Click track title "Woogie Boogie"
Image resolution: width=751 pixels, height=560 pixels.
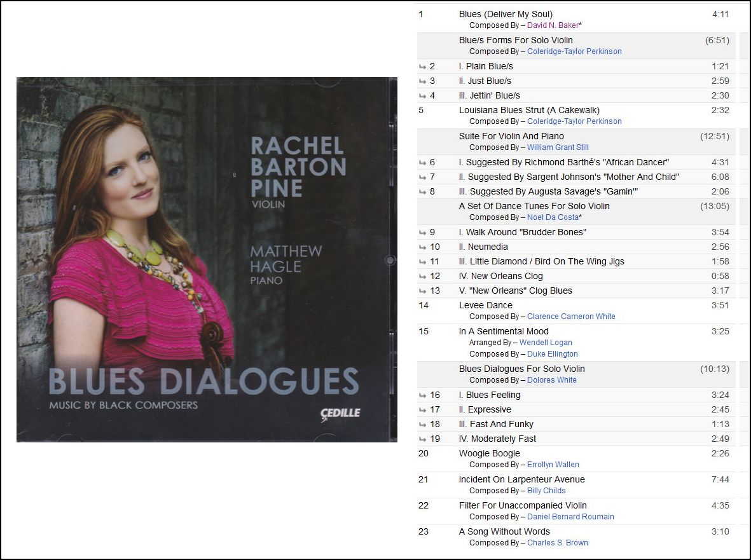(x=490, y=453)
